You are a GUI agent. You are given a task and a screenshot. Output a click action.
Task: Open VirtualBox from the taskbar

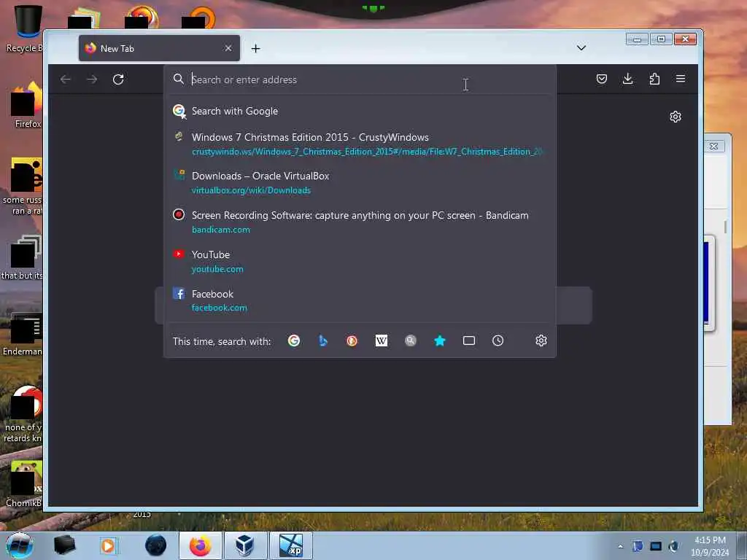click(x=245, y=545)
